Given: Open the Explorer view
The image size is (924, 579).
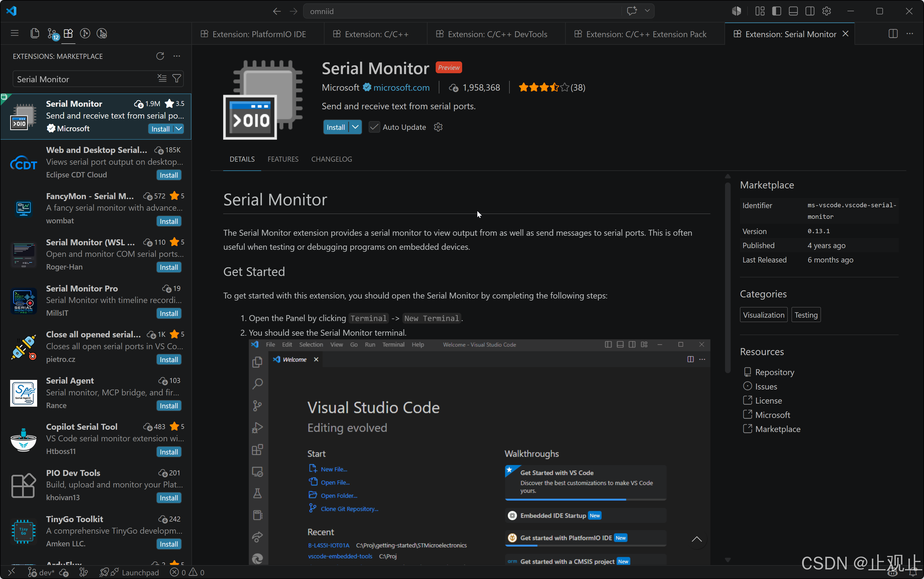Looking at the screenshot, I should 35,33.
